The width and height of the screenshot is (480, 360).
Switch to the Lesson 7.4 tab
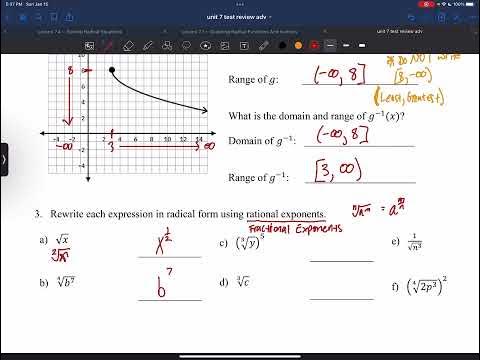click(80, 32)
